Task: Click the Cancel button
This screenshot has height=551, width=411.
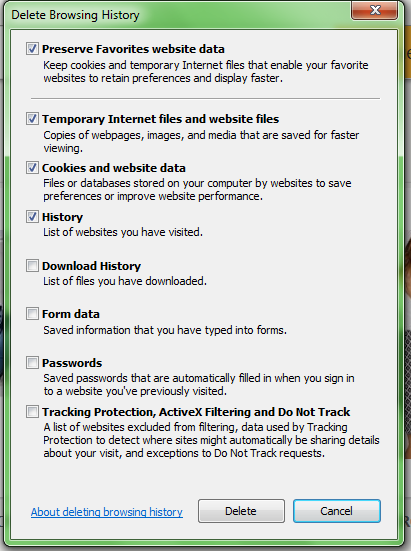Action: (x=337, y=511)
